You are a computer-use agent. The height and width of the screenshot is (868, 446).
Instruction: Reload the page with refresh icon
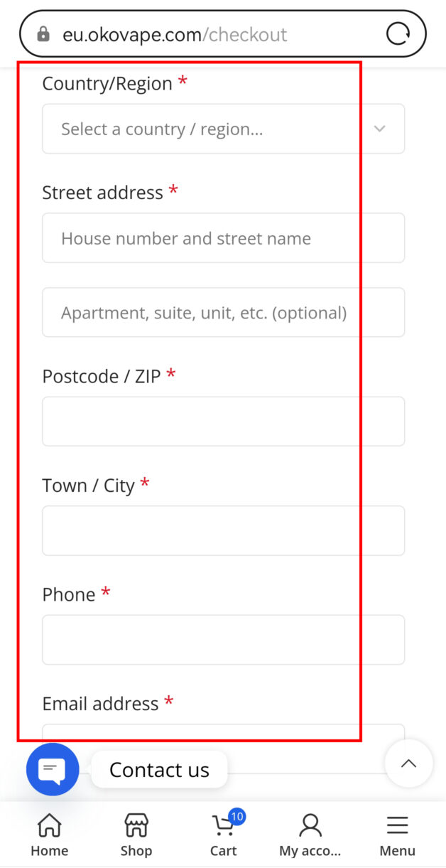coord(398,33)
